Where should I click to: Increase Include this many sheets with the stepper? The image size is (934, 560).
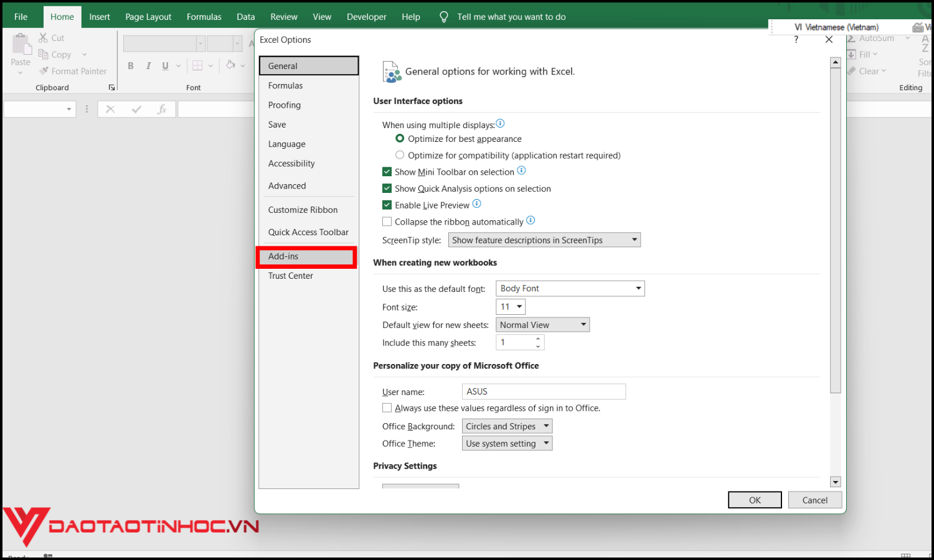click(539, 339)
